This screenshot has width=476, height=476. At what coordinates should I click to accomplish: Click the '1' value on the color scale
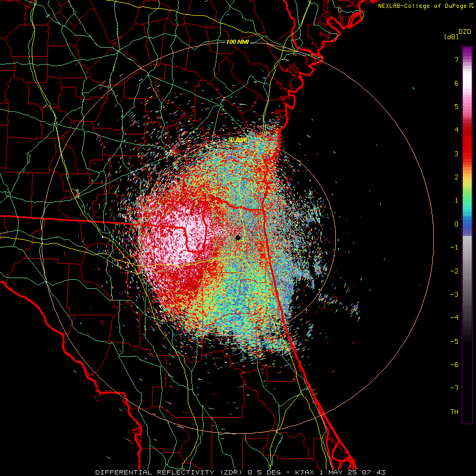click(456, 200)
